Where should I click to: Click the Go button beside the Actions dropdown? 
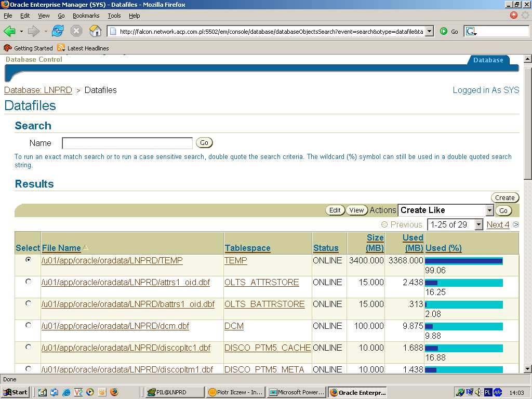point(503,211)
